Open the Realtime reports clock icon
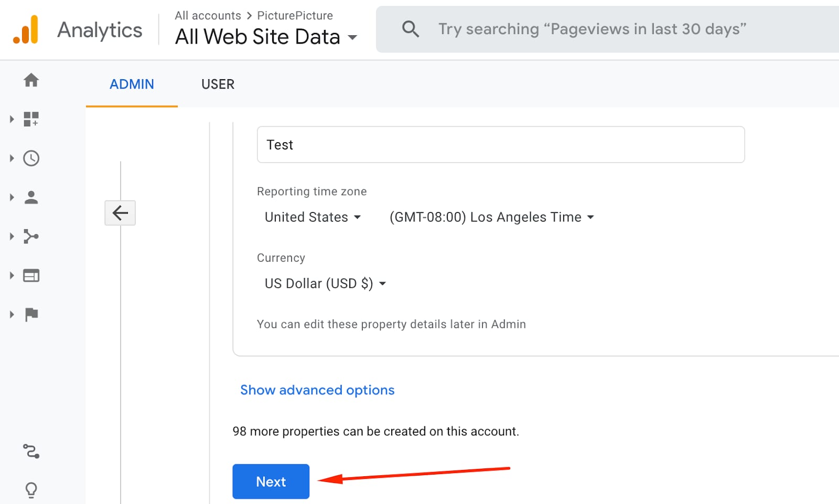Image resolution: width=839 pixels, height=504 pixels. tap(31, 158)
